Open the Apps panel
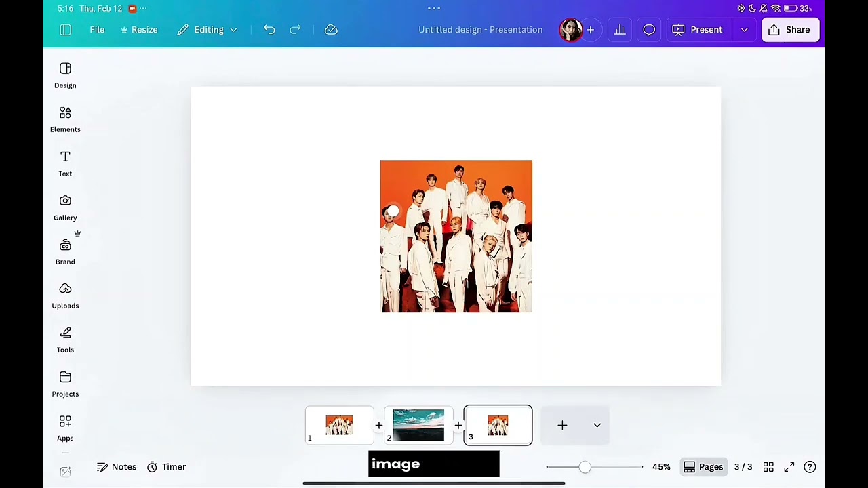The height and width of the screenshot is (488, 868). click(x=65, y=428)
